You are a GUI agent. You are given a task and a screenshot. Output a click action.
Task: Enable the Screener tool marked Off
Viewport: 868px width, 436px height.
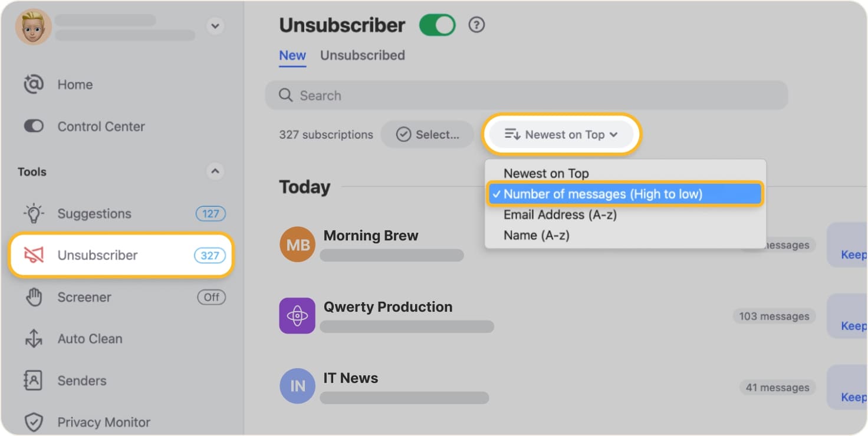click(x=211, y=297)
